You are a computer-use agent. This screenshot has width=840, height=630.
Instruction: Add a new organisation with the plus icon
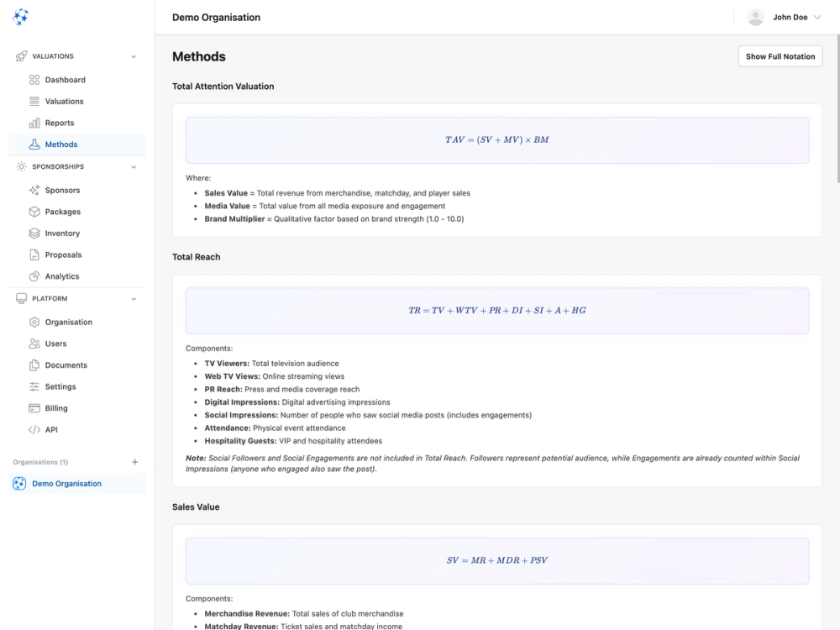coord(134,461)
